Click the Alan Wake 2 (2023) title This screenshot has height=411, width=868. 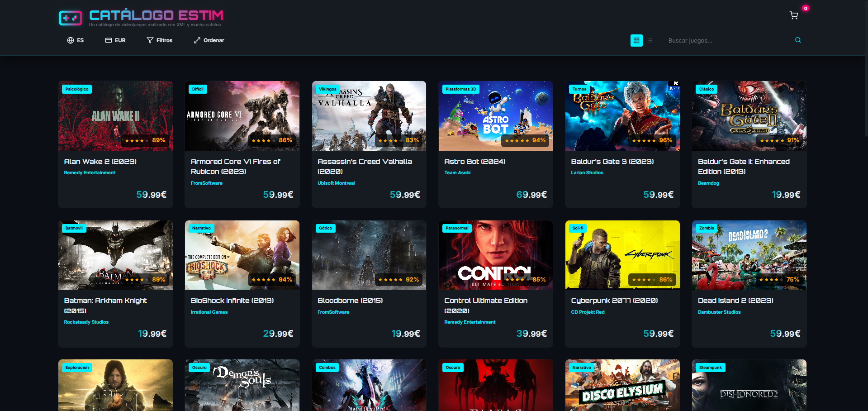100,162
